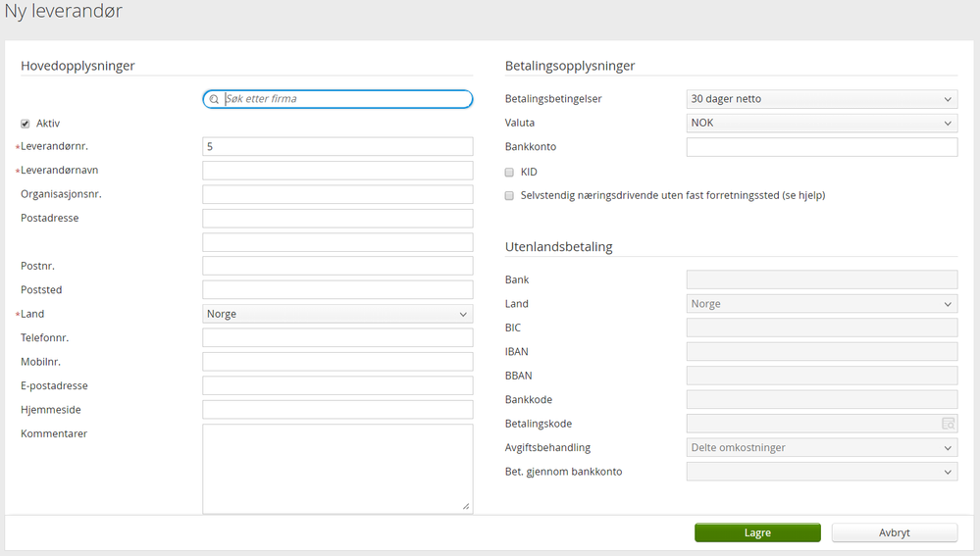
Task: Uncheck the Aktiv checkbox
Action: point(26,124)
